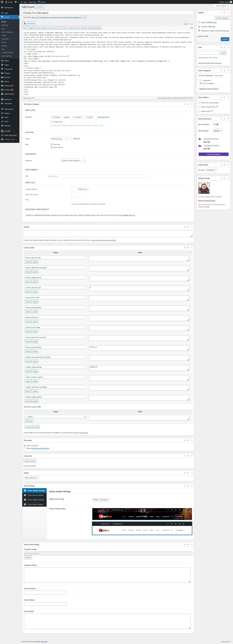Open the Slide Template default dropdown
The height and width of the screenshot is (644, 233).
coord(217,131)
